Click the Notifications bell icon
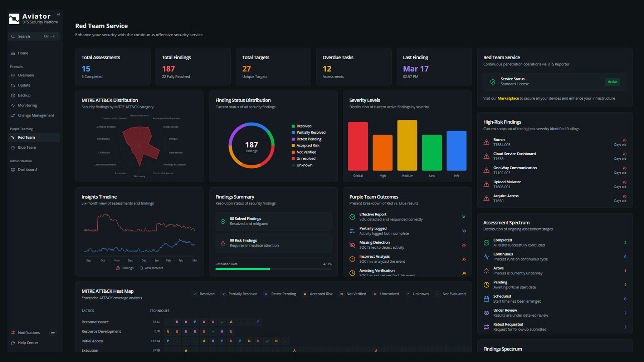644x362 pixels. [13, 333]
